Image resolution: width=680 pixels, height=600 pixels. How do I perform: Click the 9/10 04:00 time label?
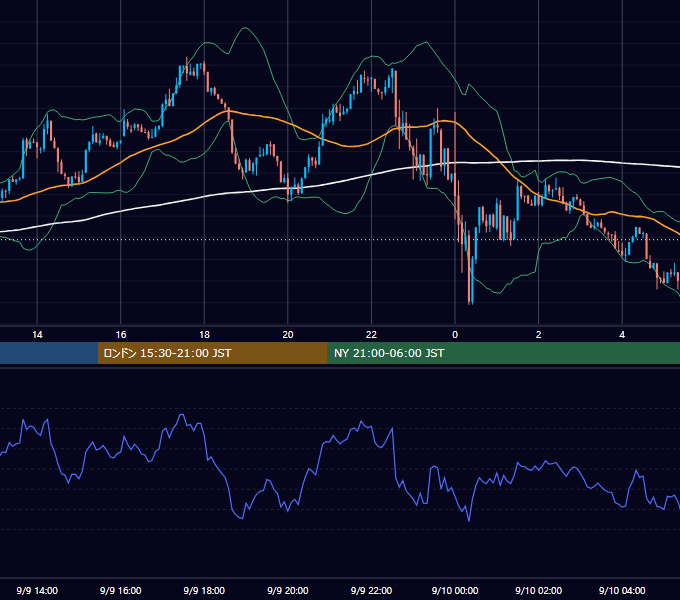click(622, 590)
